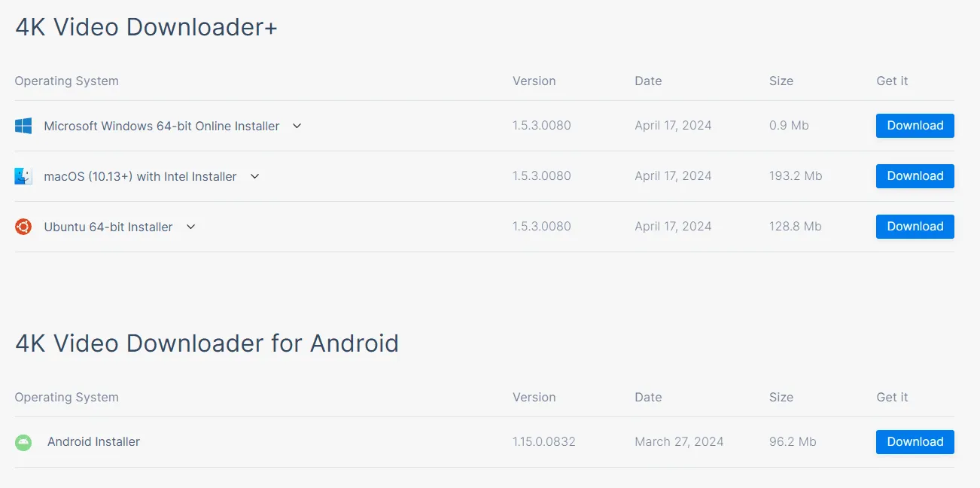Viewport: 980px width, 488px height.
Task: Select the Microsoft Windows 64-bit Online Installer label
Action: tap(162, 126)
